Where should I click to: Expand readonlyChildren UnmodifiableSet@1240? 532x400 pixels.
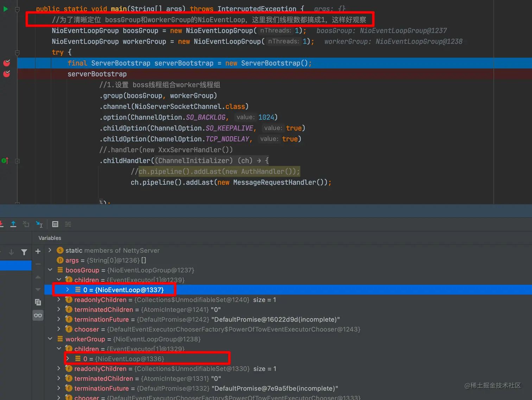(x=59, y=299)
